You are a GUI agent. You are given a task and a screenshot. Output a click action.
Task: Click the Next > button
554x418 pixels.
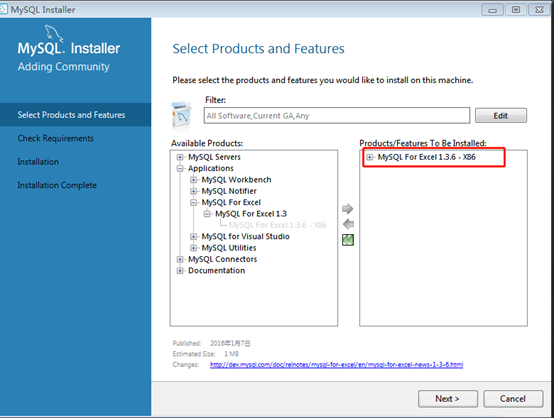click(448, 399)
